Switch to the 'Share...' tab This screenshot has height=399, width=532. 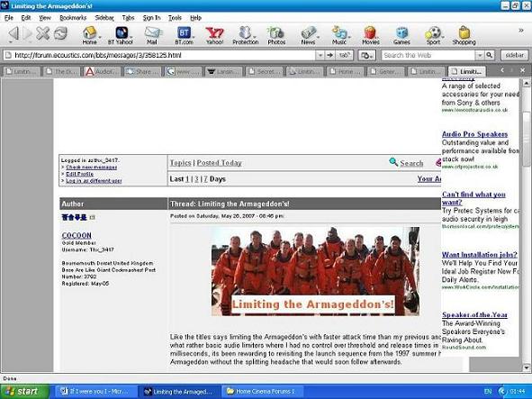click(142, 71)
